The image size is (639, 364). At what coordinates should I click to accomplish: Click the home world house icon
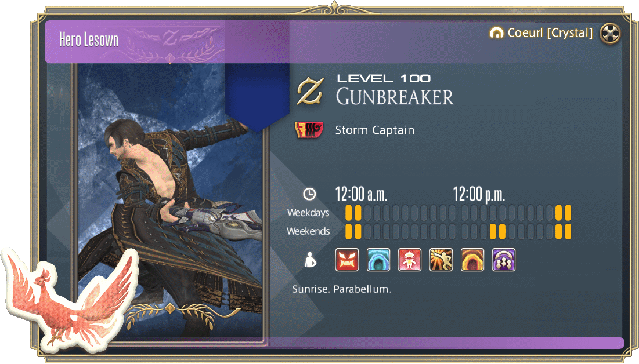496,32
